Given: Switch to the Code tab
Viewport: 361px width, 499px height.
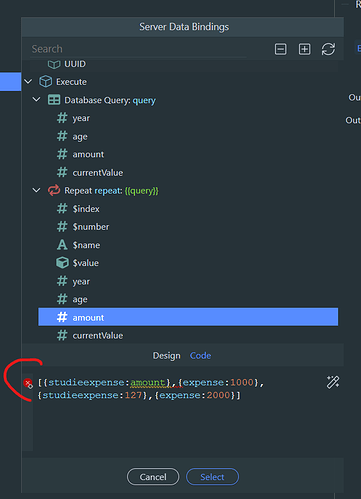Looking at the screenshot, I should pyautogui.click(x=200, y=356).
